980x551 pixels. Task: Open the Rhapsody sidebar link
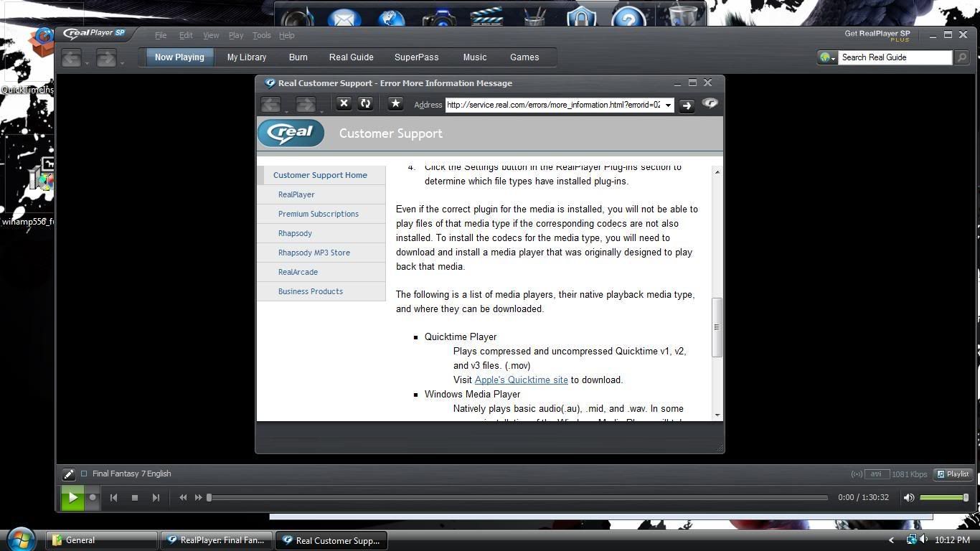(295, 233)
